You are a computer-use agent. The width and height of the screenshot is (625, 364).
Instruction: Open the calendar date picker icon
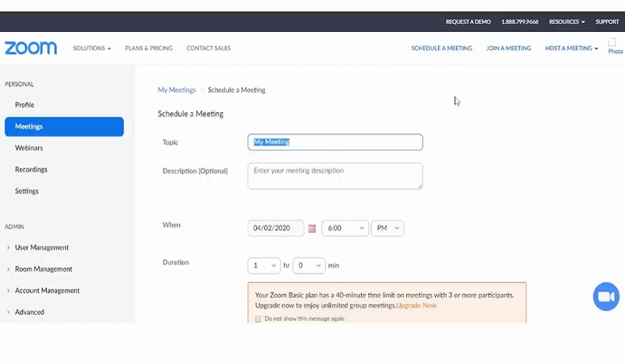(312, 229)
